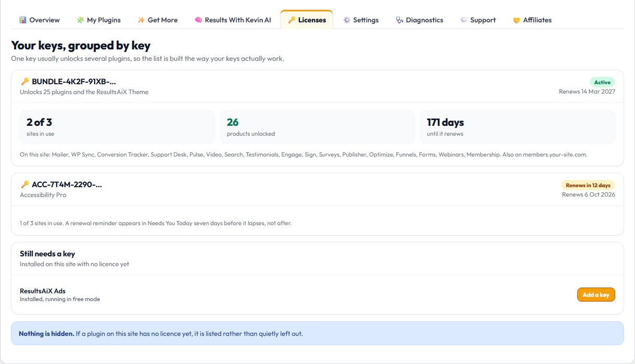Click 'Your keys, grouped by key' heading

point(81,46)
